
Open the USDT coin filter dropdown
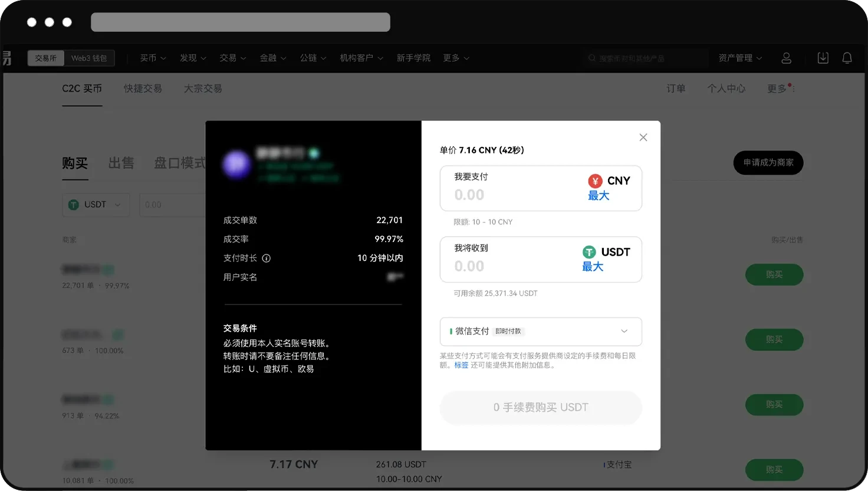pos(96,205)
